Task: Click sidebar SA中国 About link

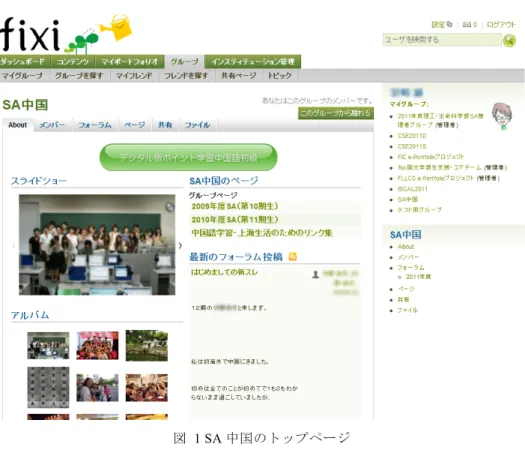Action: pyautogui.click(x=406, y=247)
